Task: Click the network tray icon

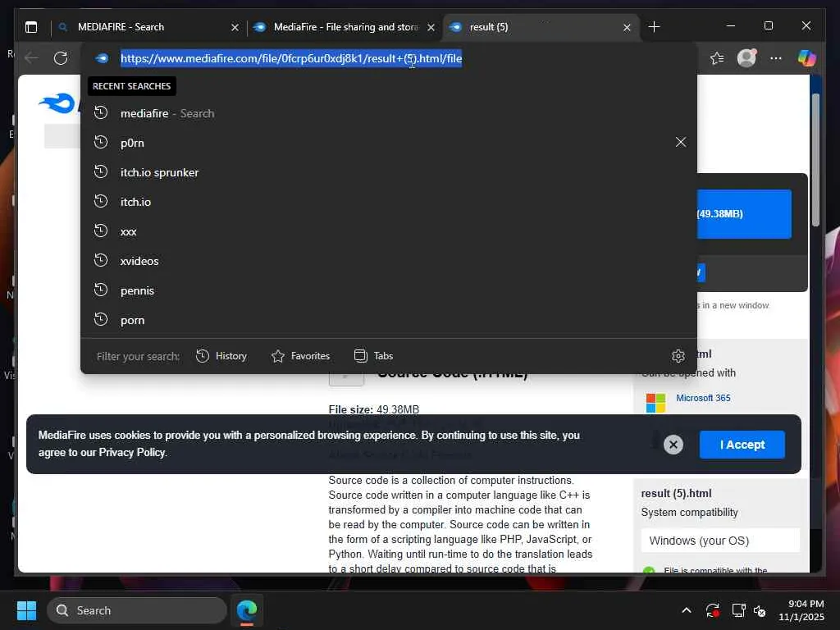Action: coord(738,610)
